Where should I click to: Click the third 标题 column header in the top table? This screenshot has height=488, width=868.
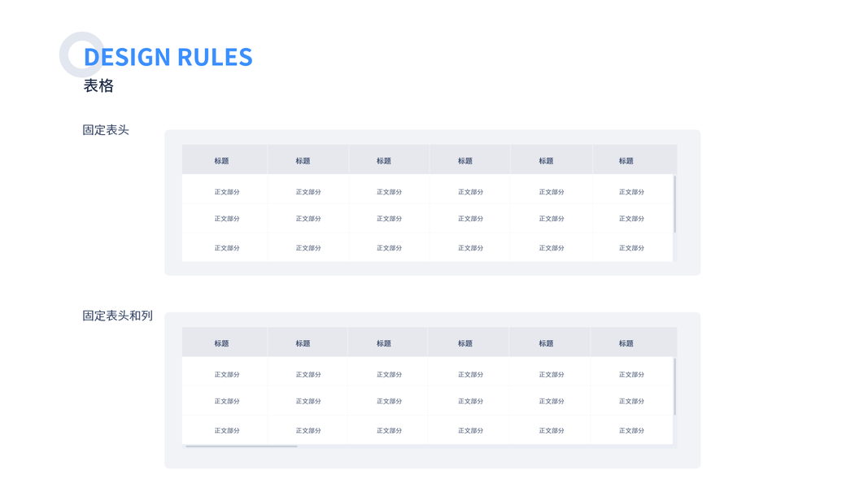point(384,161)
